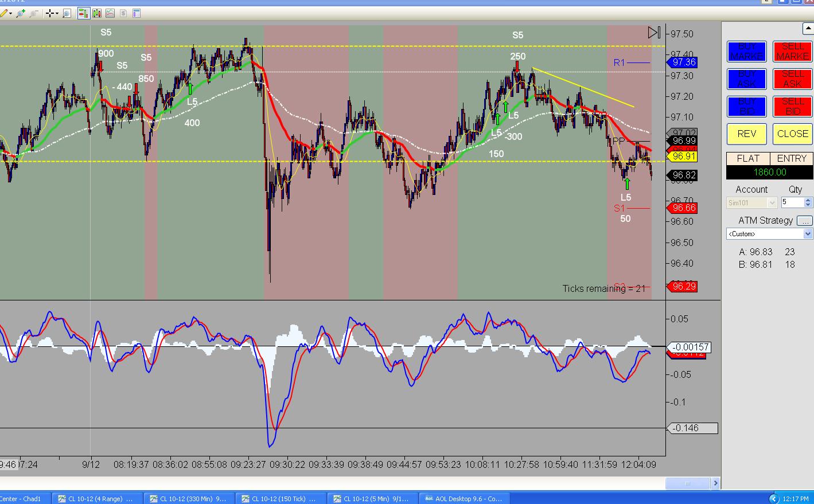Click the ask price A: 96.83

[x=756, y=252]
